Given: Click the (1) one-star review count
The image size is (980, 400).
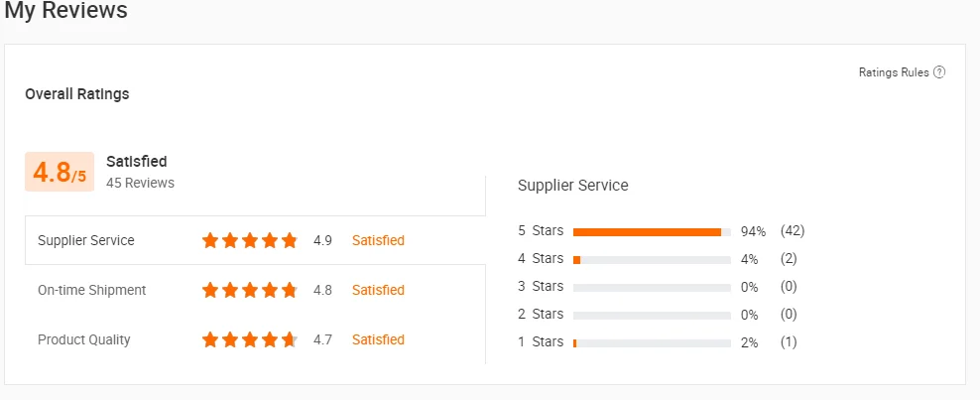Looking at the screenshot, I should tap(789, 342).
